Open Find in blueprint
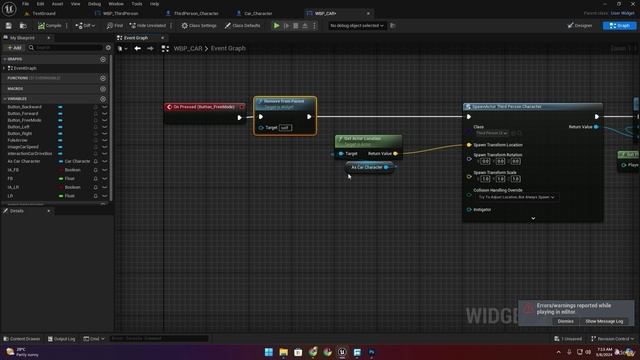This screenshot has height=360, width=640. click(x=114, y=26)
